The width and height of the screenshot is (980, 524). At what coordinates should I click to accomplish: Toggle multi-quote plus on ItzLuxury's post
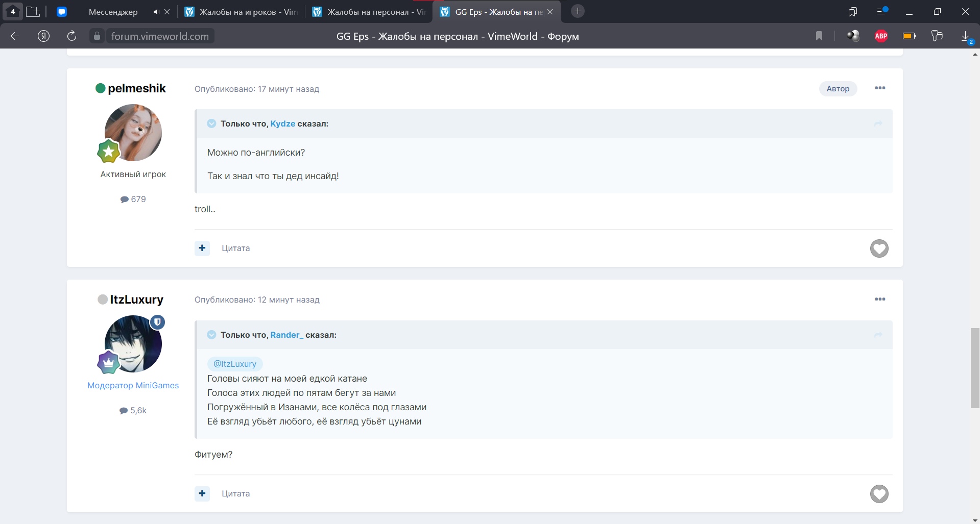202,493
